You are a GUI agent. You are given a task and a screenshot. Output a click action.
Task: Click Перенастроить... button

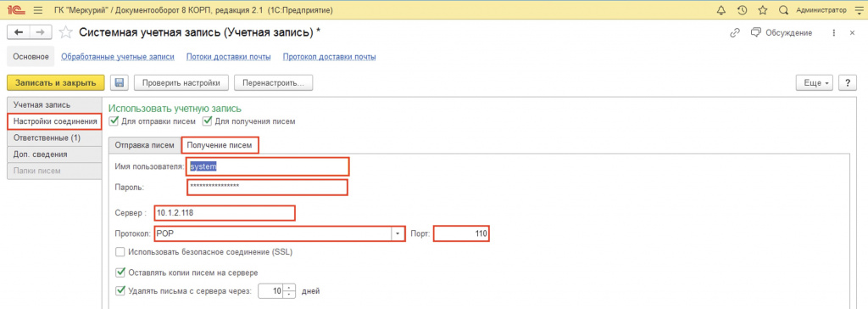click(274, 82)
